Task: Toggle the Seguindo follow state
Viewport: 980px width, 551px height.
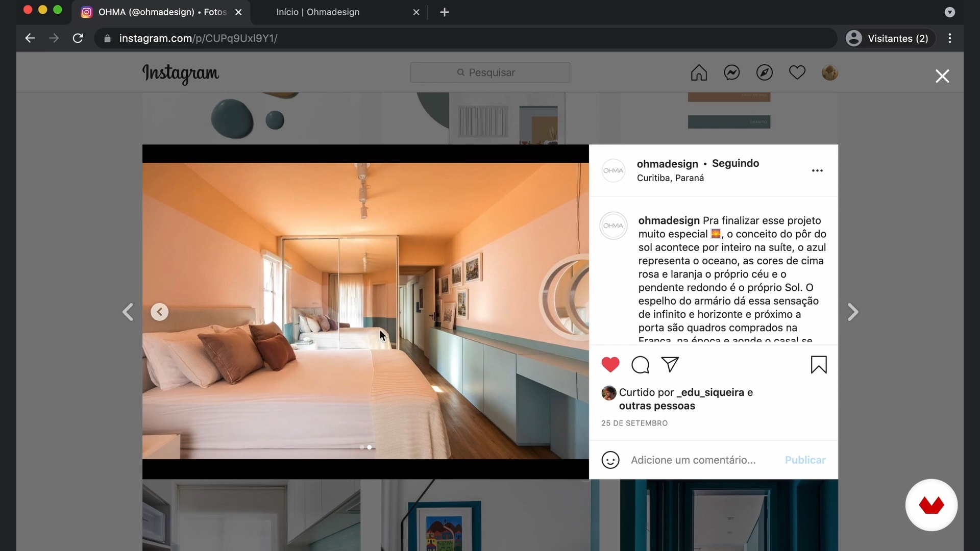Action: [736, 163]
